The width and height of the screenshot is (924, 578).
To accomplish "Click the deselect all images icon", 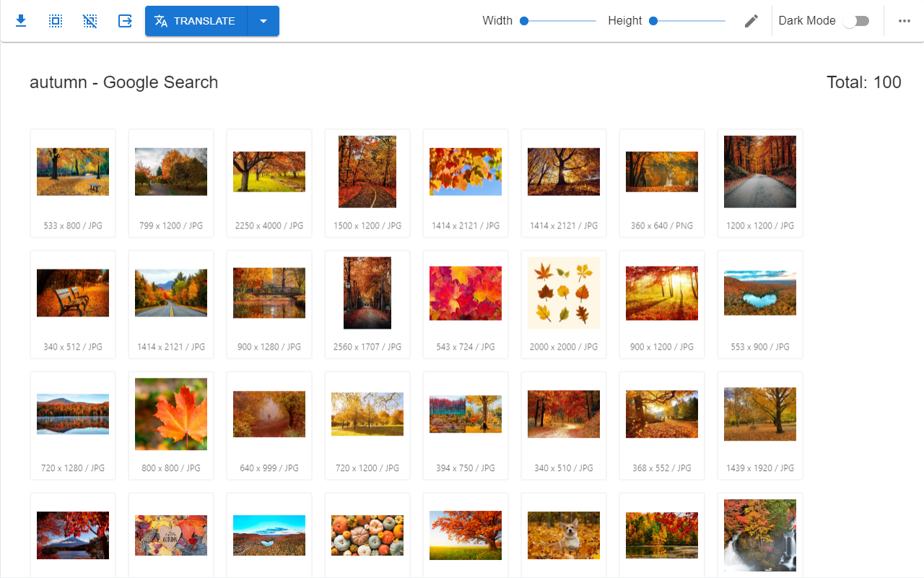I will point(90,21).
